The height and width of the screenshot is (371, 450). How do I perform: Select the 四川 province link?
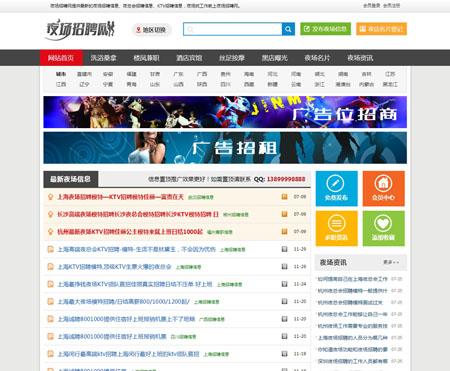pos(225,84)
